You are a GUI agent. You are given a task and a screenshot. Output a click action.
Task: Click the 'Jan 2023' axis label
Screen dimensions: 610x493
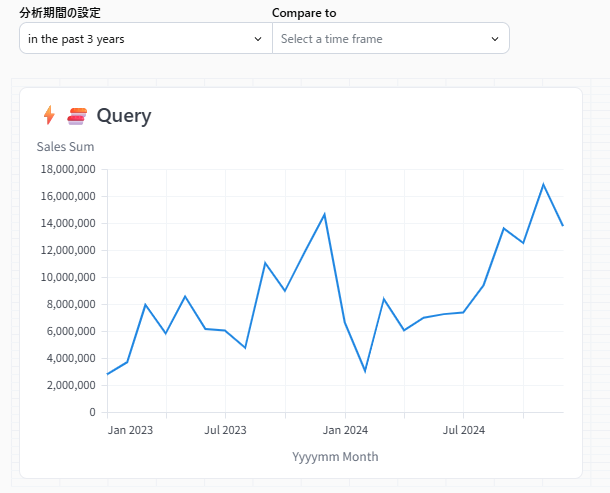(x=130, y=430)
